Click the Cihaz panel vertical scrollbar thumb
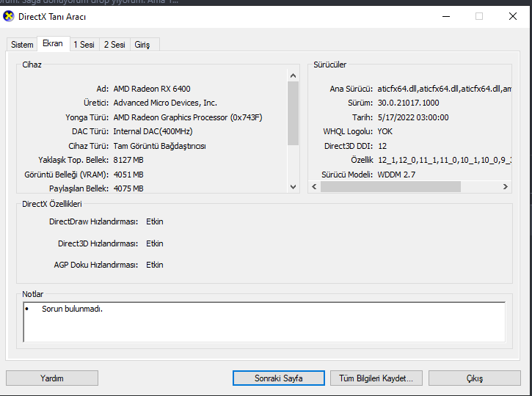The image size is (532, 396). (x=294, y=113)
